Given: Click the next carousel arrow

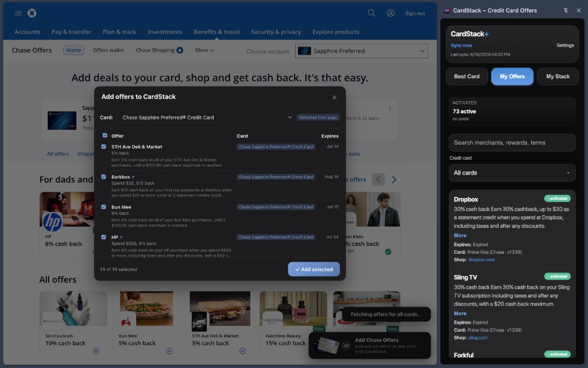Looking at the screenshot, I should (394, 180).
